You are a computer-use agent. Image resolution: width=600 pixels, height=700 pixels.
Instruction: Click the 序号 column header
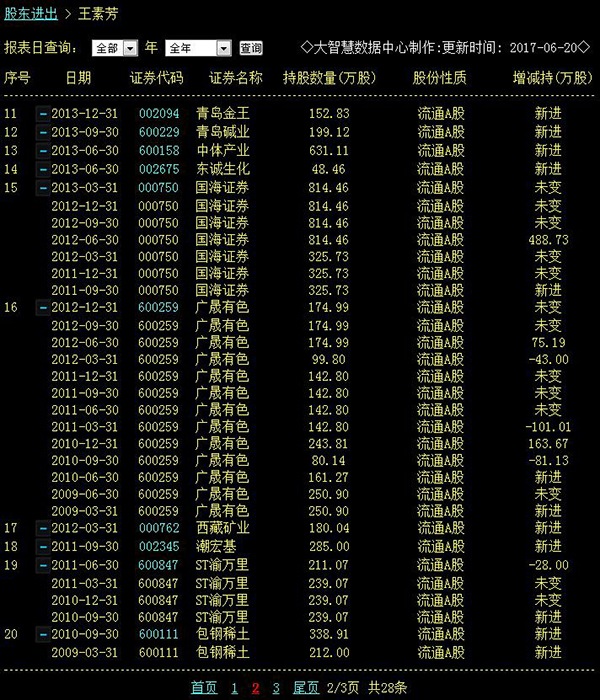17,78
